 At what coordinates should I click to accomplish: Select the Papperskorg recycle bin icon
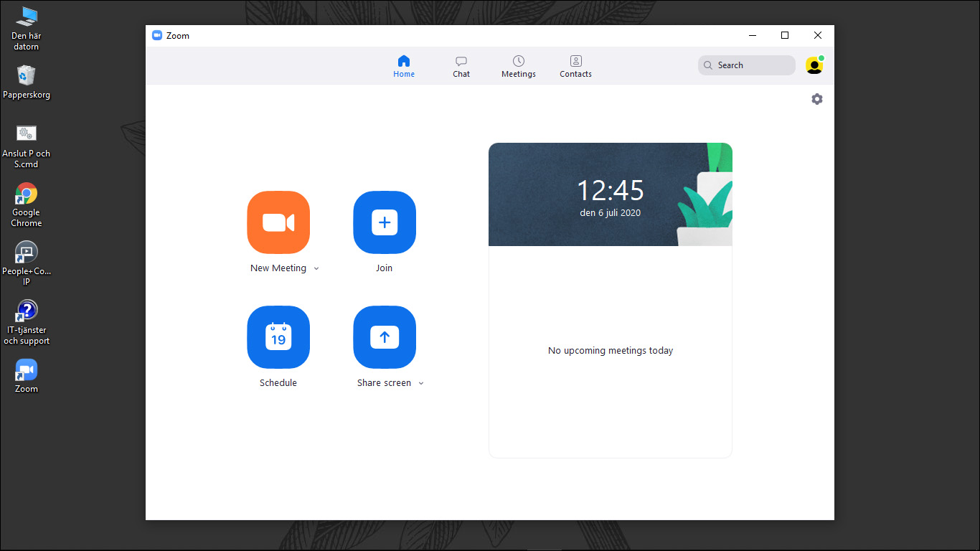coord(27,76)
